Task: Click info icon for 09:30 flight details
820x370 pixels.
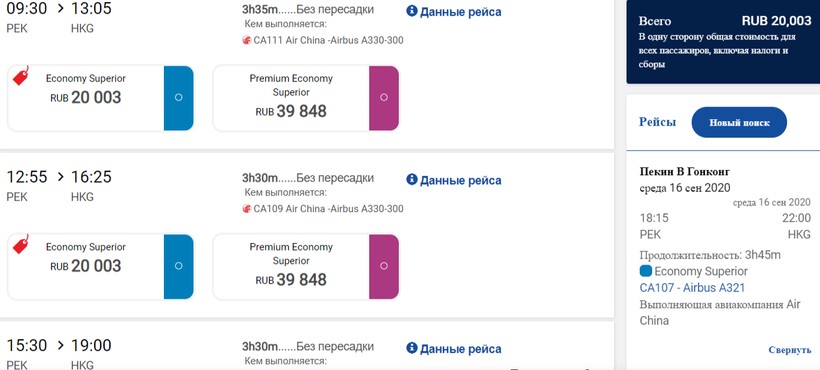Action: point(412,11)
